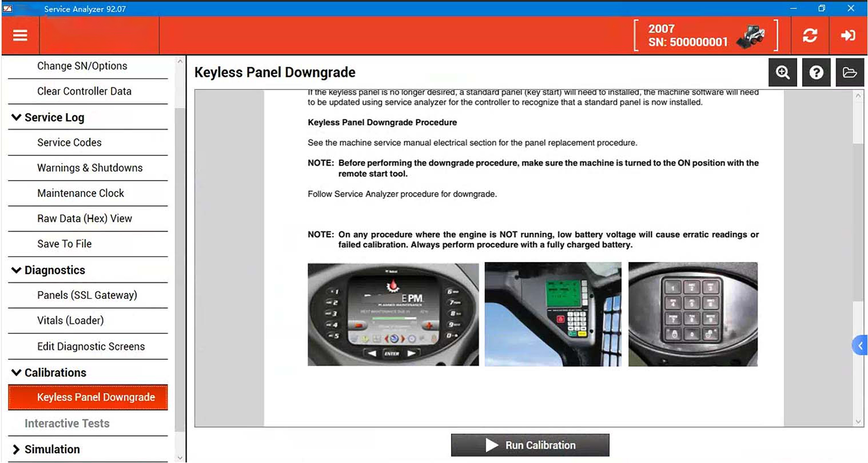Viewport: 868px width, 463px height.
Task: Click the EPM display panel image
Action: [393, 314]
